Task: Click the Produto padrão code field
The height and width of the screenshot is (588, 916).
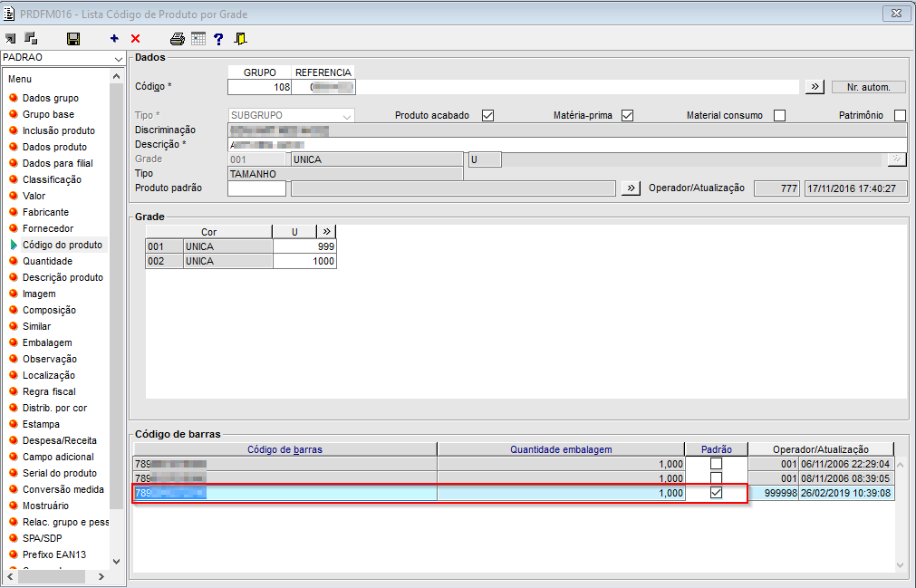Action: 257,188
